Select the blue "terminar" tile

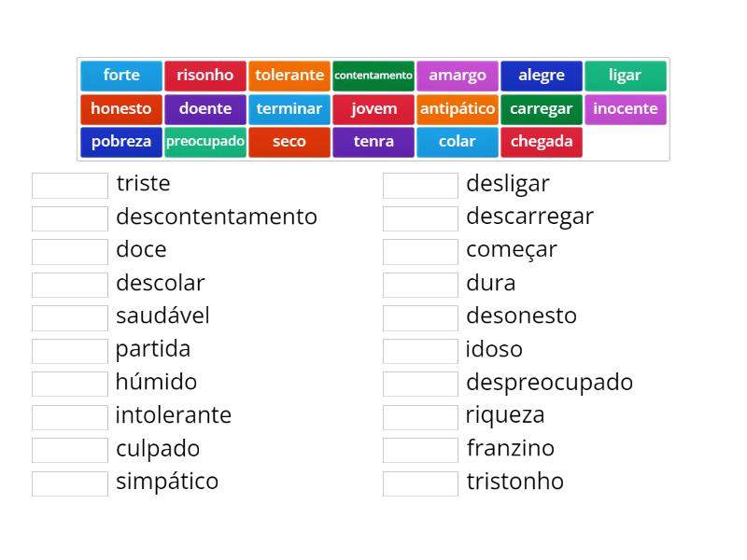(x=289, y=109)
